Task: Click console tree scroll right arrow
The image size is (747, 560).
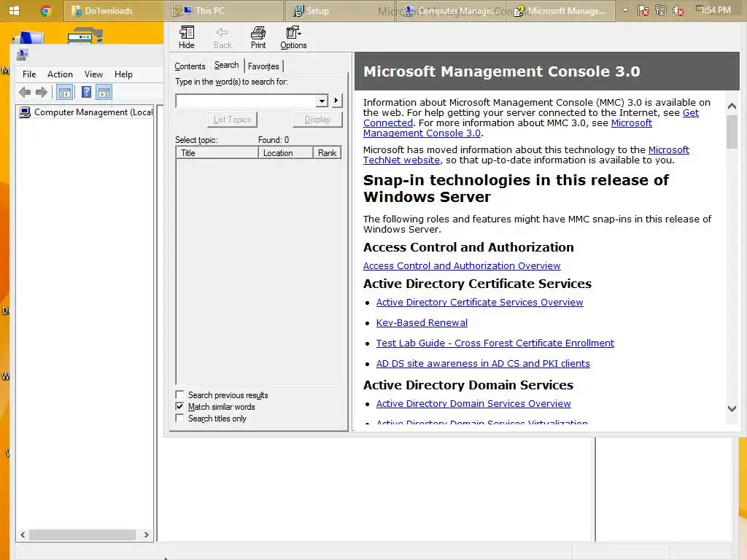Action: pyautogui.click(x=146, y=534)
